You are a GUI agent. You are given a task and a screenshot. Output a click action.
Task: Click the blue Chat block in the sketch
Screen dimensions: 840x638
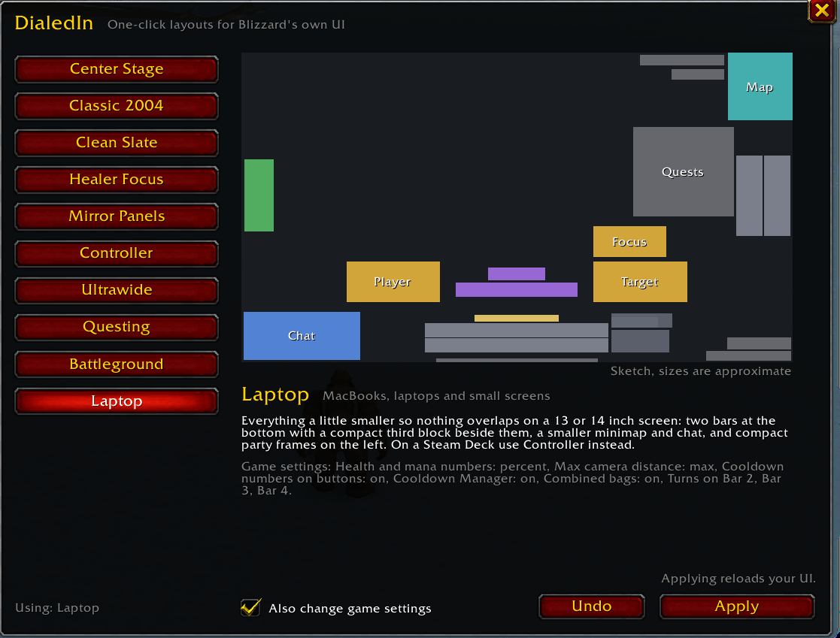(x=302, y=336)
